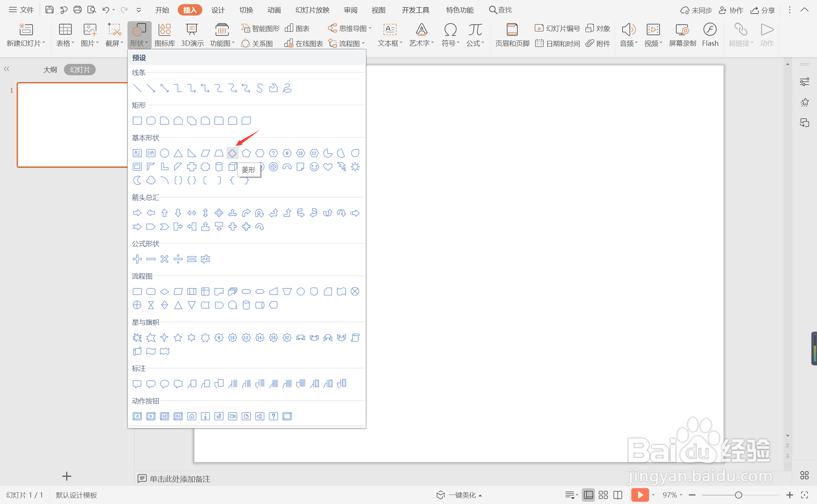Select the diamond (菱形) shape
This screenshot has width=817, height=504.
click(x=232, y=153)
